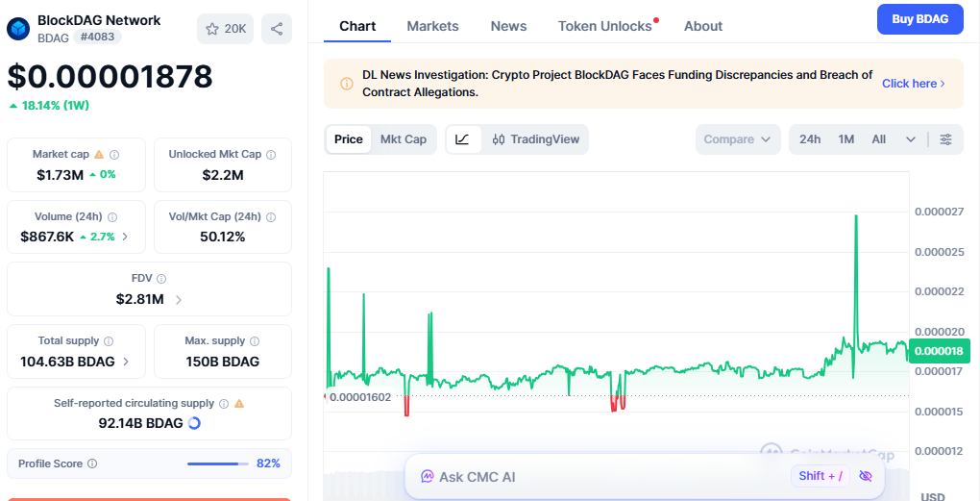Expand Volume (24h) details chevron
Viewport: 980px width, 501px height.
(125, 237)
